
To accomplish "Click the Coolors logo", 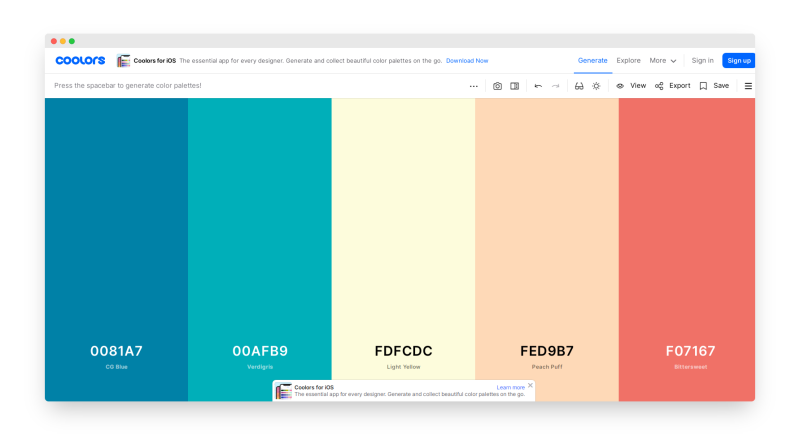I will click(x=80, y=60).
